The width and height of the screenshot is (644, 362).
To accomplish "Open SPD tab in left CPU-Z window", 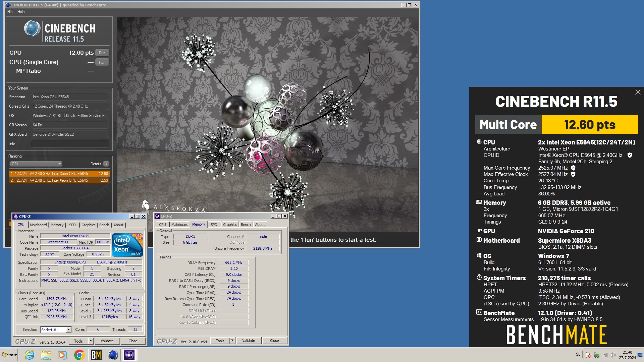I will coord(72,225).
